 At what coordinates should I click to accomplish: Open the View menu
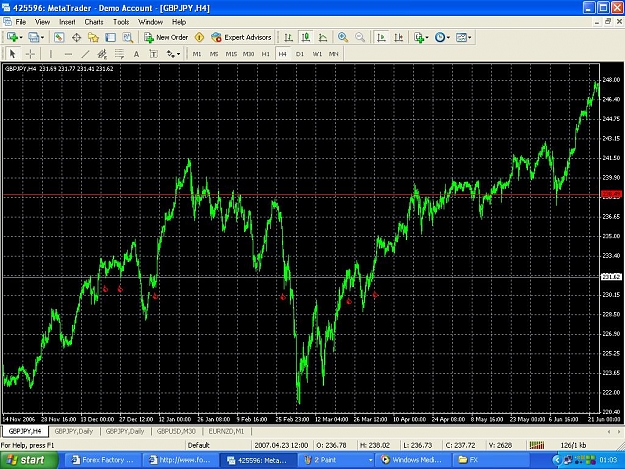[43, 22]
